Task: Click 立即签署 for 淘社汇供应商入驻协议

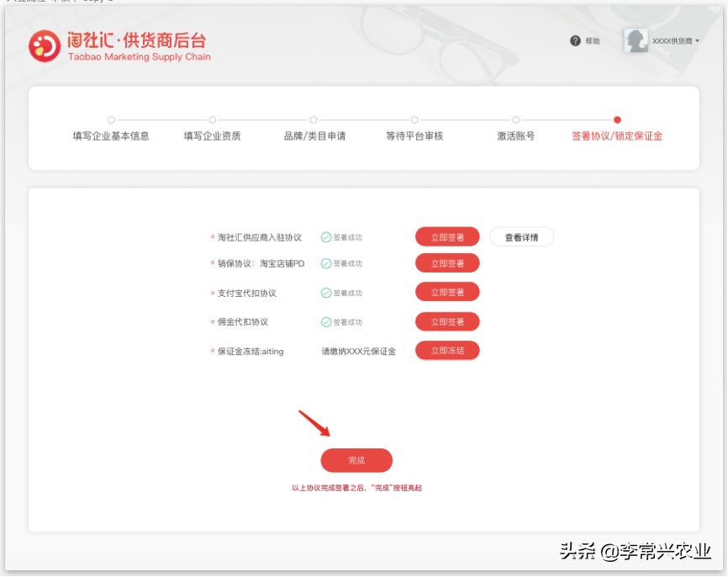Action: 447,237
